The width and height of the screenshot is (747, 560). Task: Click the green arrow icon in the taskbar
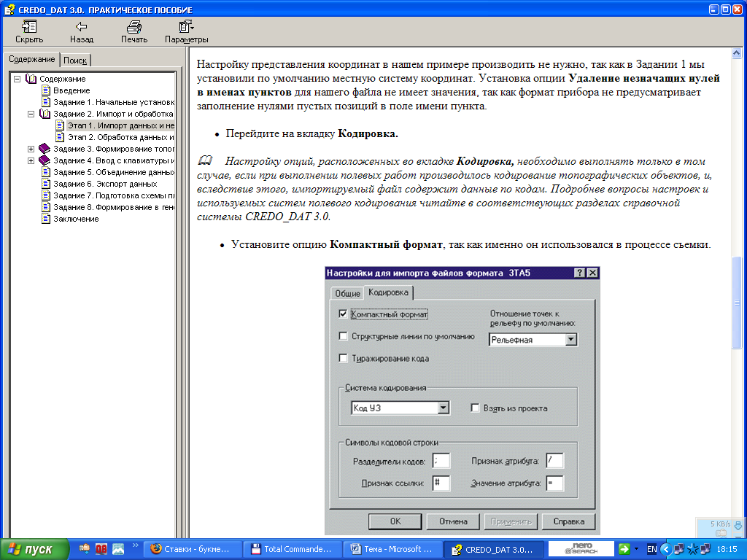tap(624, 549)
